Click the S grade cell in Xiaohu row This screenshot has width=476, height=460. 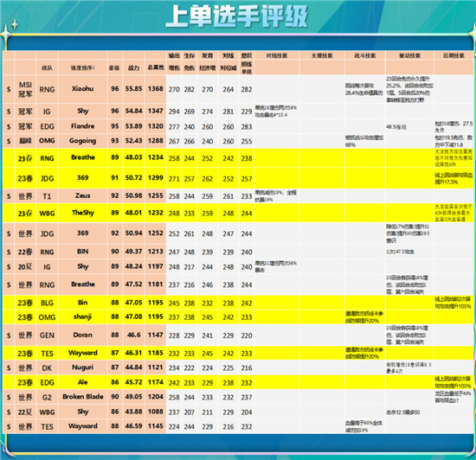[9, 89]
